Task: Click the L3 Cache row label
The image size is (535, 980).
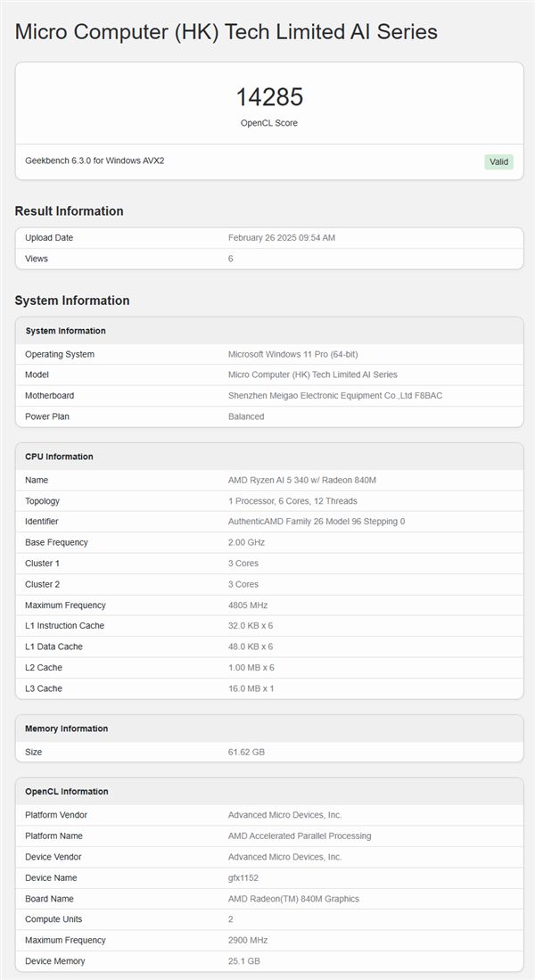Action: (x=44, y=688)
